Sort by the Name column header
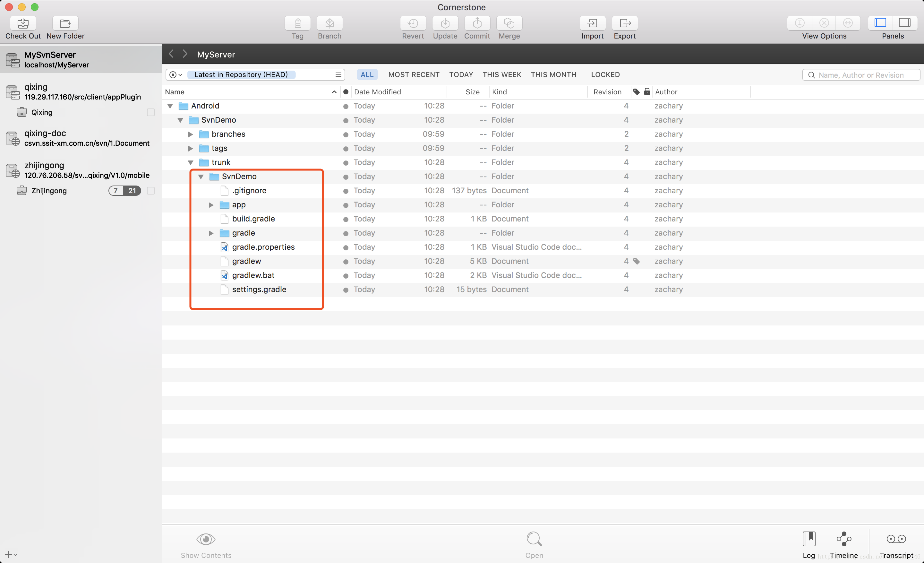This screenshot has height=563, width=924. 251,92
